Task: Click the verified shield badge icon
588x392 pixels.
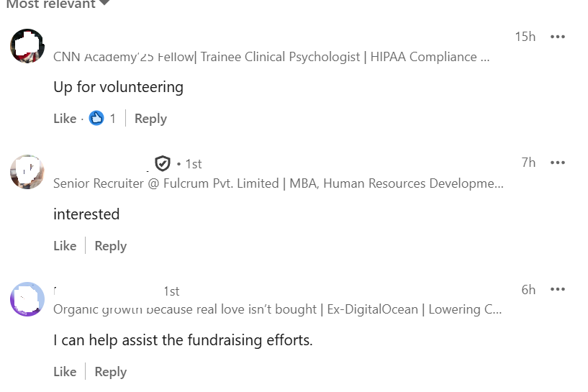Action: [163, 164]
